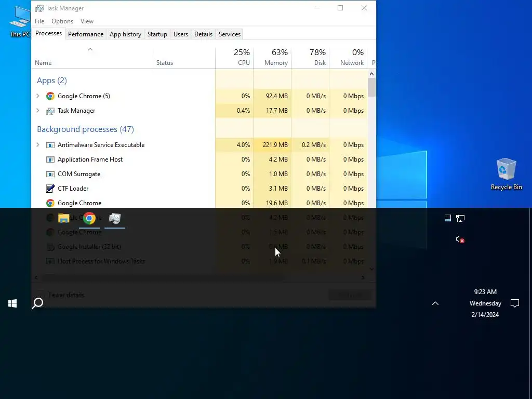Click the 4.0% CPU cell

click(x=234, y=145)
